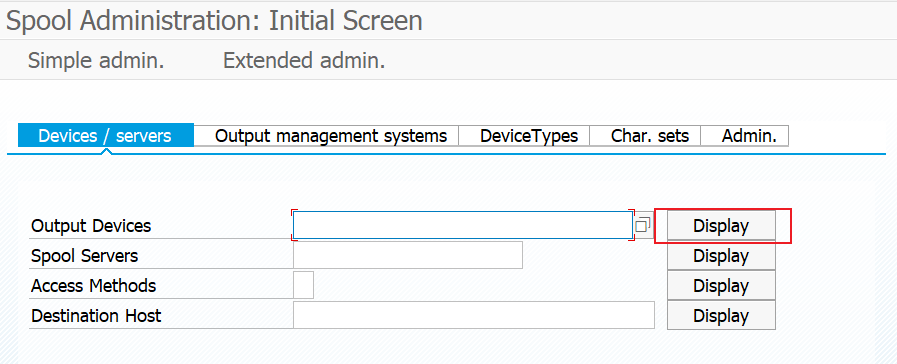
Task: Click Display button for Spool Servers
Action: [x=721, y=255]
